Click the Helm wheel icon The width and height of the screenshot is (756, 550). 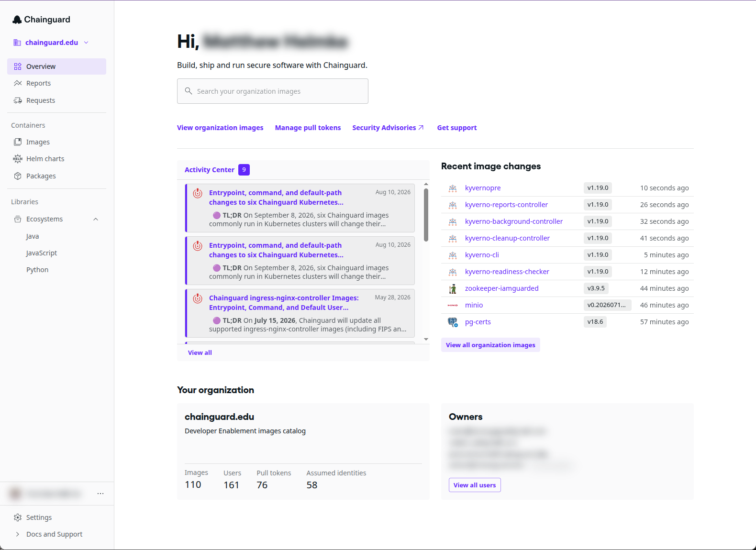click(x=18, y=159)
